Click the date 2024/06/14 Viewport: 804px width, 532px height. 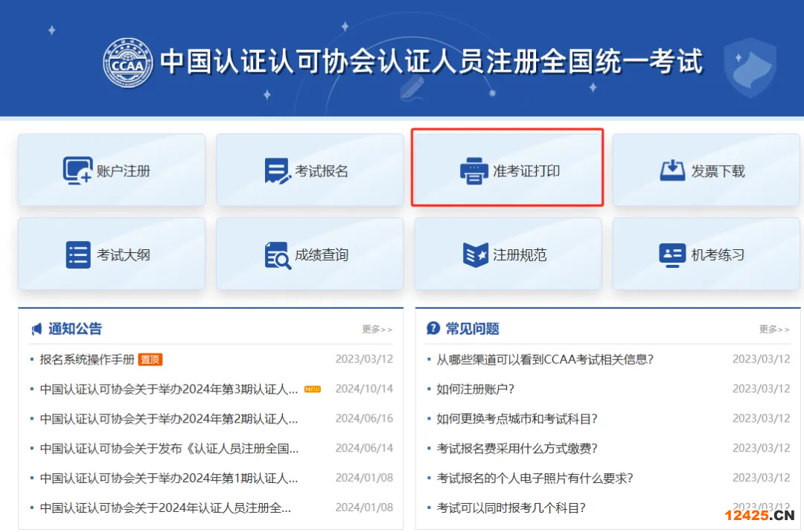tap(364, 449)
